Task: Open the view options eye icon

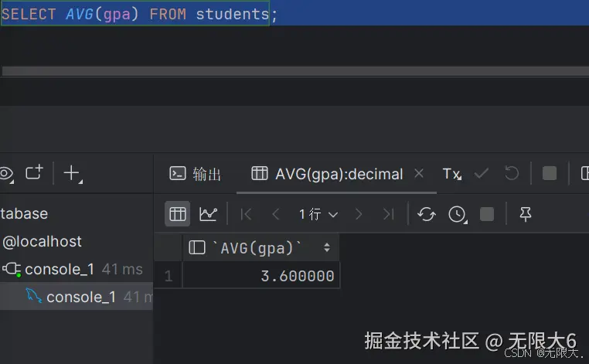Action: tap(6, 174)
